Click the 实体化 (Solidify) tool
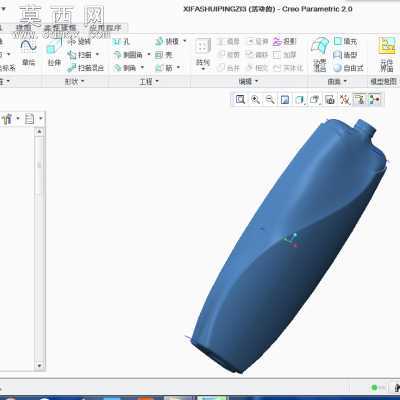The height and width of the screenshot is (400, 400). click(288, 68)
